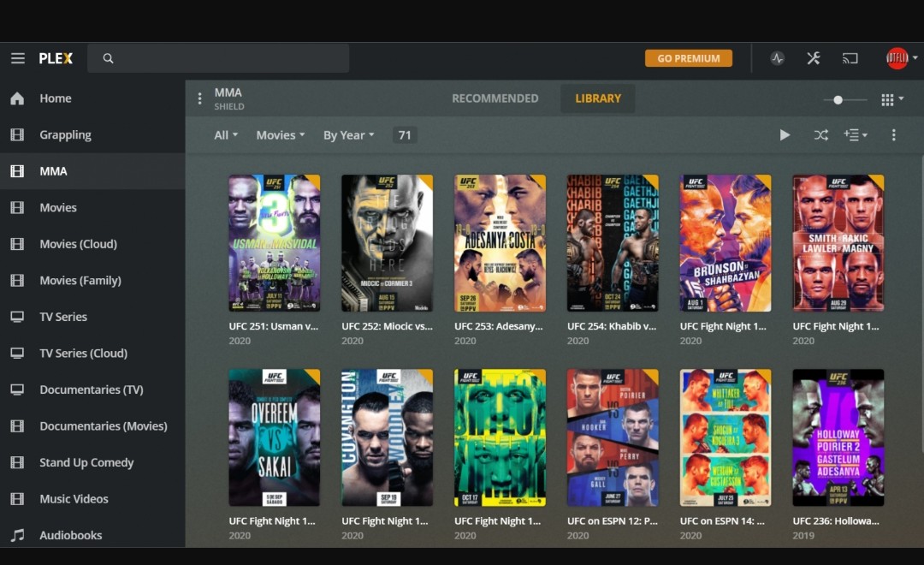The image size is (924, 565).
Task: Click the play all button
Action: point(785,135)
